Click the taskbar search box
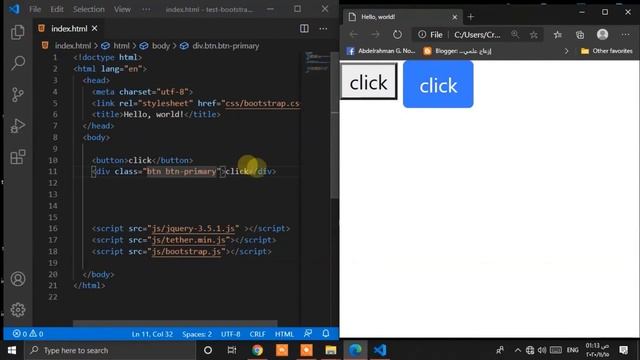This screenshot has height=360, width=640. tap(110, 350)
